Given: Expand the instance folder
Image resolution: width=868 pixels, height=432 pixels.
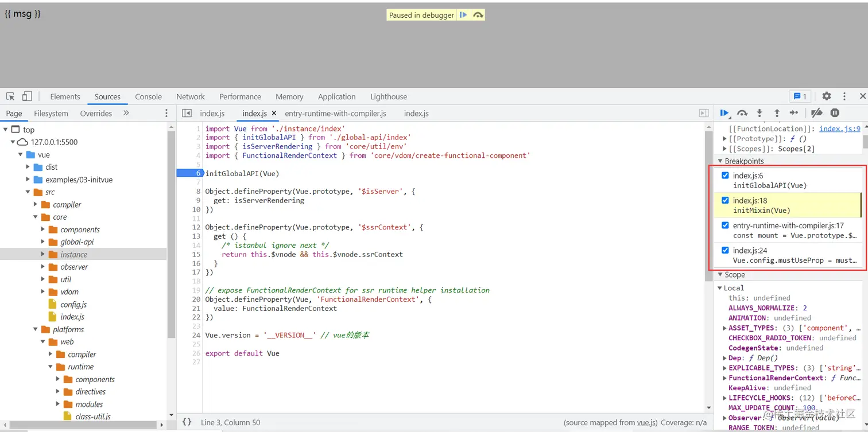Looking at the screenshot, I should pos(43,255).
